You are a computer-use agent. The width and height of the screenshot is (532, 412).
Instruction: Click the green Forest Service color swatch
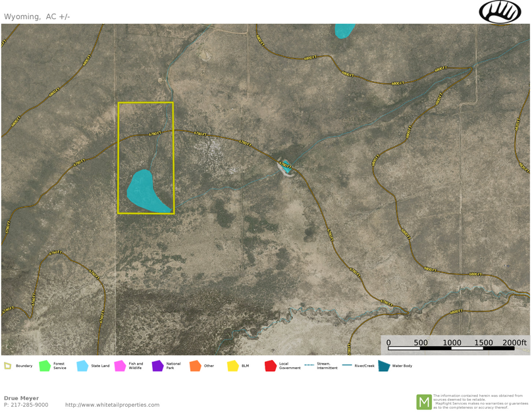[x=45, y=366]
